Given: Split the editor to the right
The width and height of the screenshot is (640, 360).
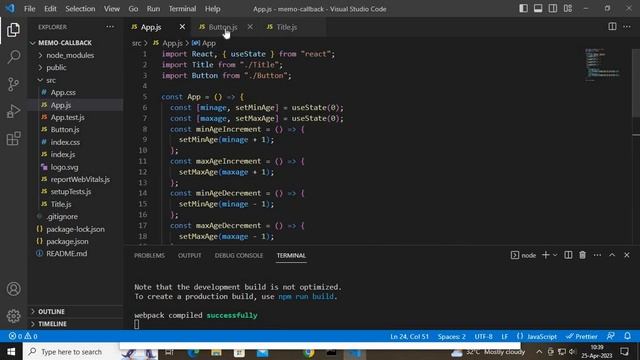Looking at the screenshot, I should 612,27.
